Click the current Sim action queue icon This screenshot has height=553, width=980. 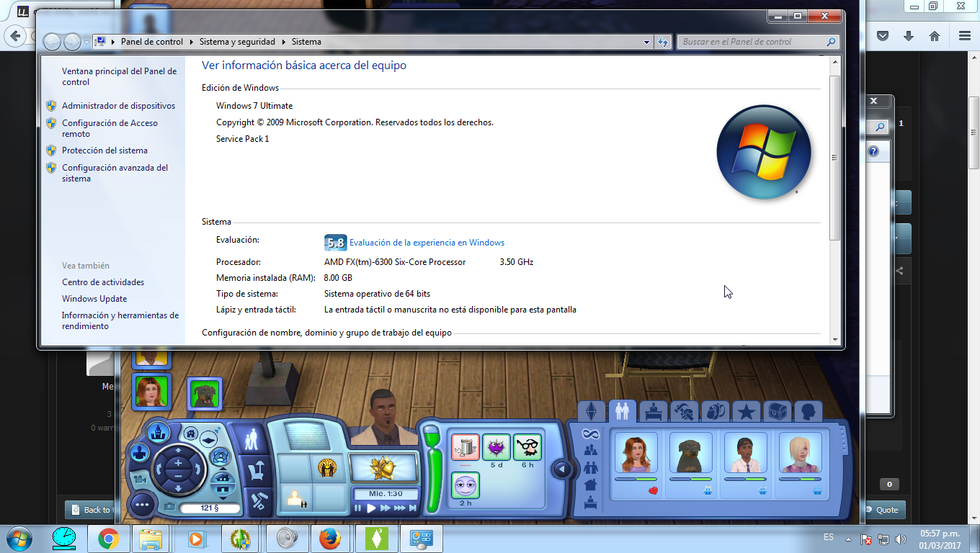click(295, 497)
